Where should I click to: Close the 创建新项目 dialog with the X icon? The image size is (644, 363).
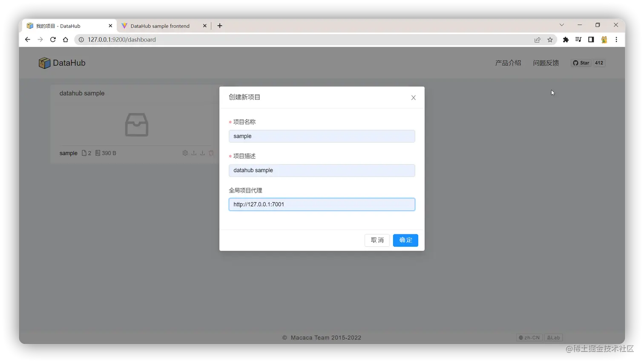pyautogui.click(x=413, y=98)
